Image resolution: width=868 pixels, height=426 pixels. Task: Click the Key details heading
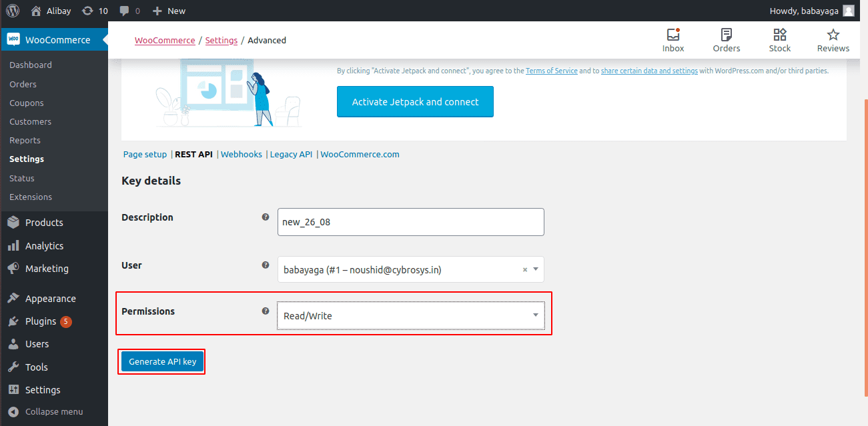151,181
